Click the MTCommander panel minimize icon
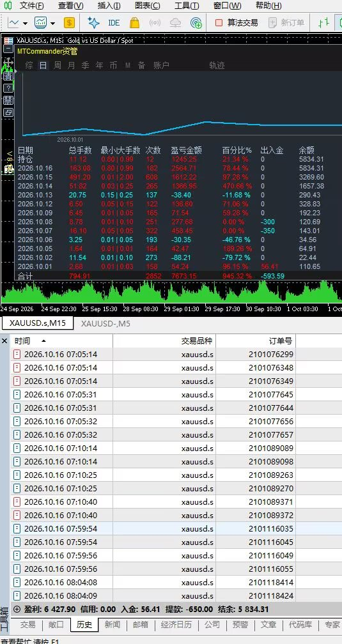This screenshot has width=342, height=644. point(8,50)
